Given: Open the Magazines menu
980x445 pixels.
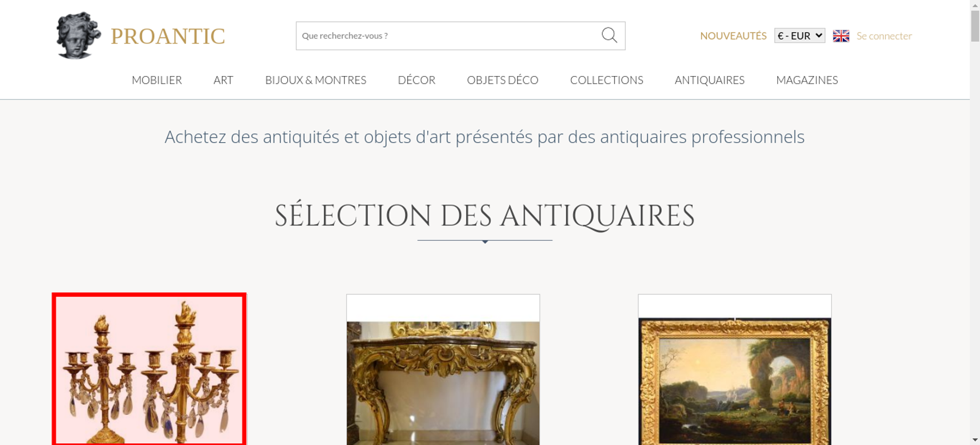Looking at the screenshot, I should coord(807,80).
